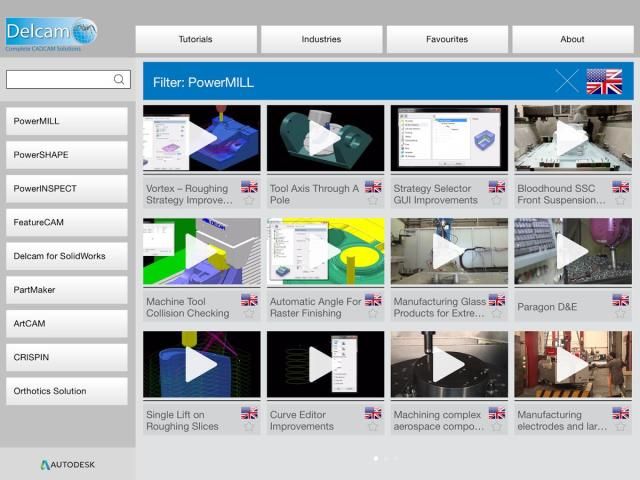
Task: Choose FeatureCAM from the product list
Action: tap(67, 222)
